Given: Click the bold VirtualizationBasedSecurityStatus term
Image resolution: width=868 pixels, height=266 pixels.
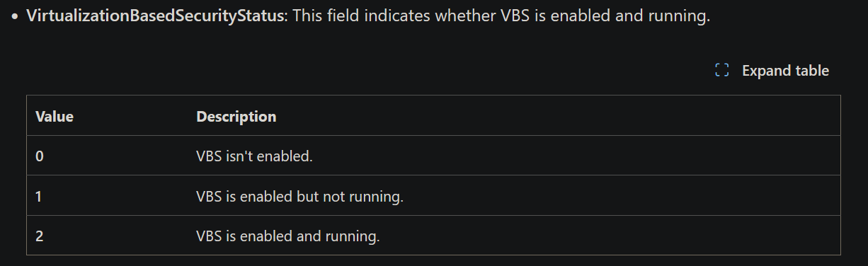Looking at the screenshot, I should pyautogui.click(x=155, y=16).
